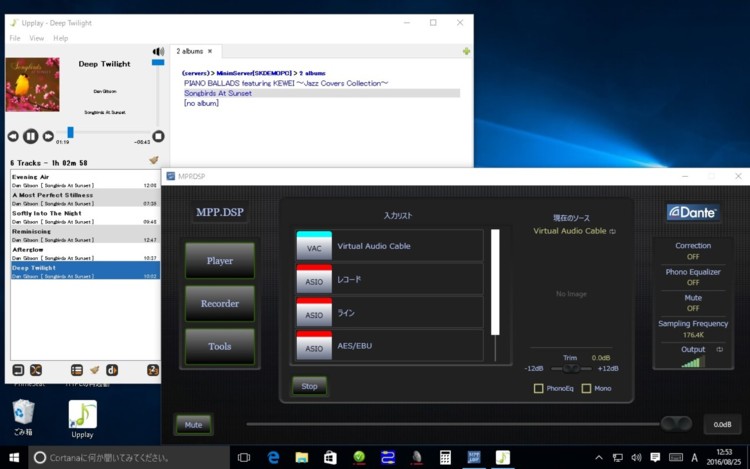Click the Stop button under input list
This screenshot has width=750, height=469.
coord(309,386)
